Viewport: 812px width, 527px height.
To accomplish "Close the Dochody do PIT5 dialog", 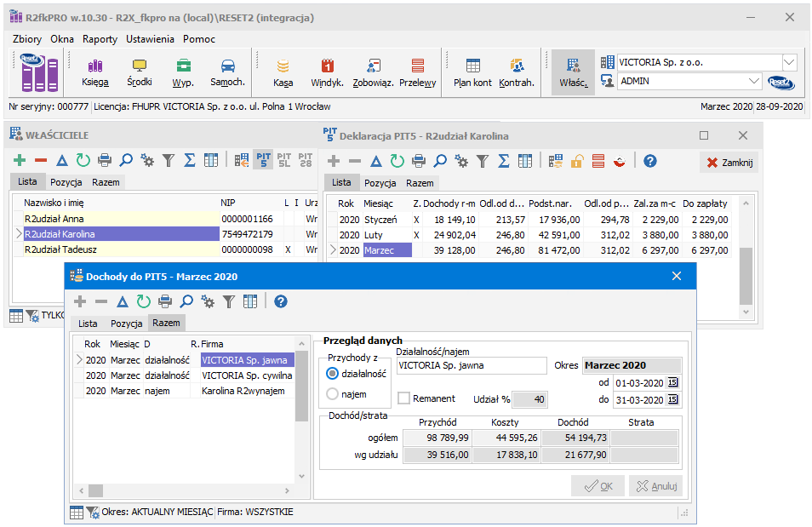I will (x=677, y=276).
